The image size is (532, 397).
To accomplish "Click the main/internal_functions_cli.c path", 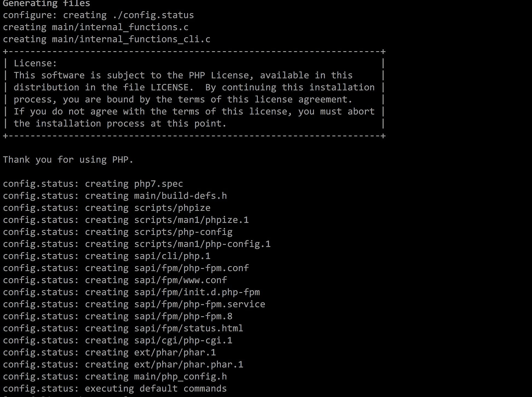I will click(131, 39).
